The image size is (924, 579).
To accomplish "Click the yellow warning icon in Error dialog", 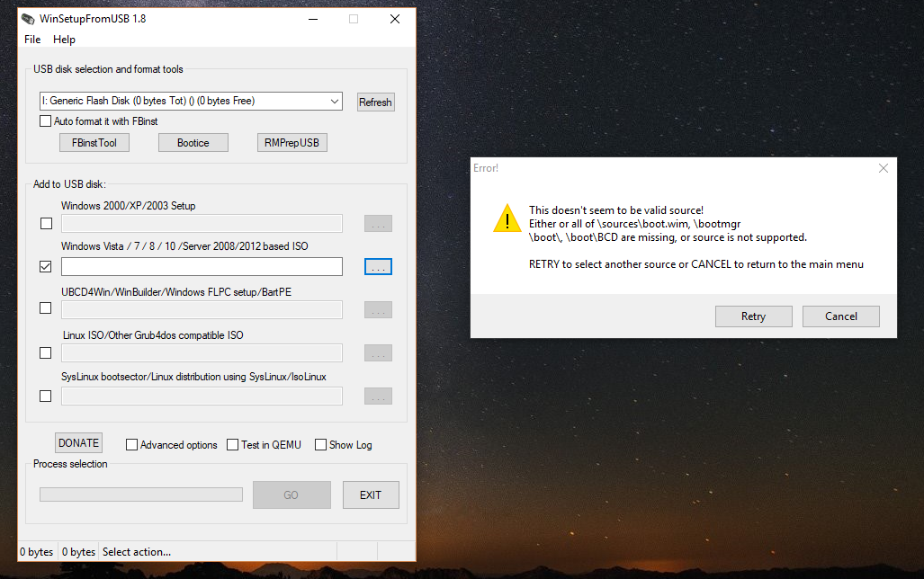I will tap(507, 218).
